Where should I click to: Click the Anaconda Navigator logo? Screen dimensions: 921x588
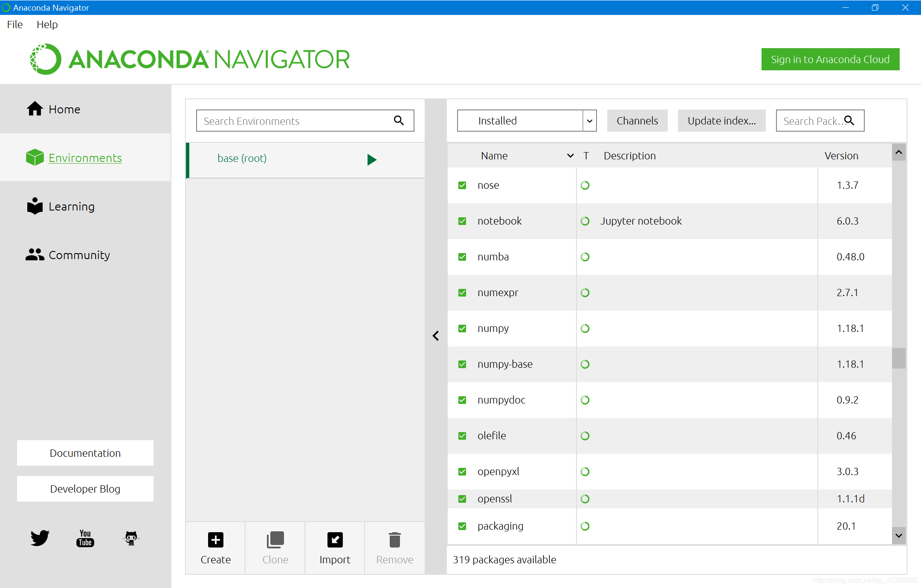190,59
